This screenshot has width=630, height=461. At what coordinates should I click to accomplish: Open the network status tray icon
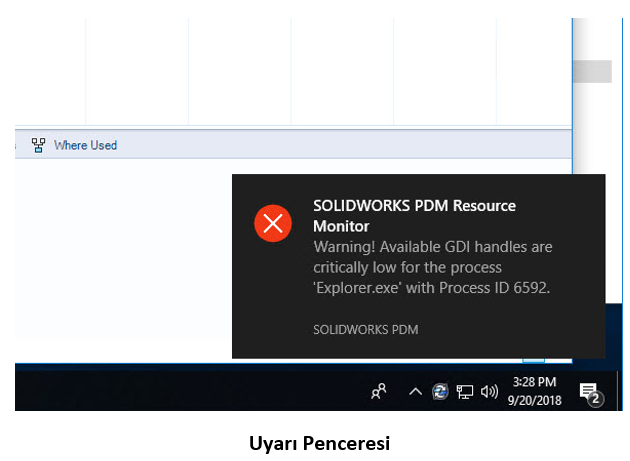(x=465, y=392)
